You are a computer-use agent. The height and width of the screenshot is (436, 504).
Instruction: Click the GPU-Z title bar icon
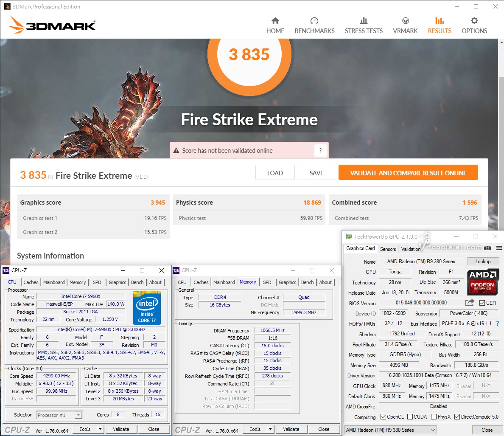coord(349,236)
